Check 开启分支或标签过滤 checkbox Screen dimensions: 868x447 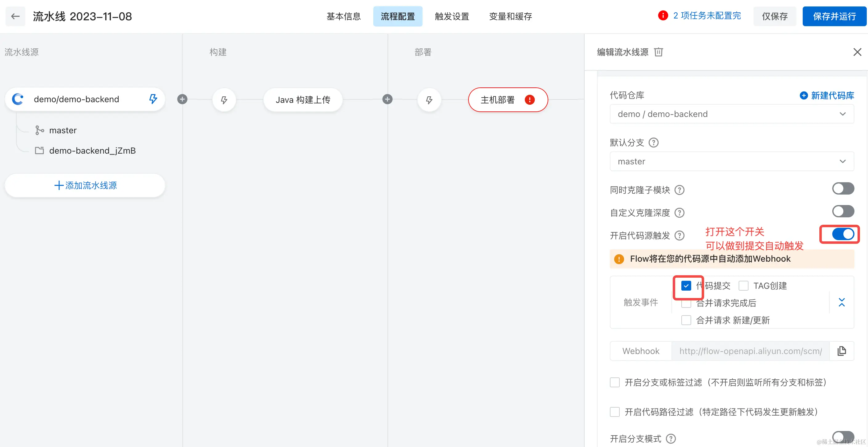coord(614,382)
